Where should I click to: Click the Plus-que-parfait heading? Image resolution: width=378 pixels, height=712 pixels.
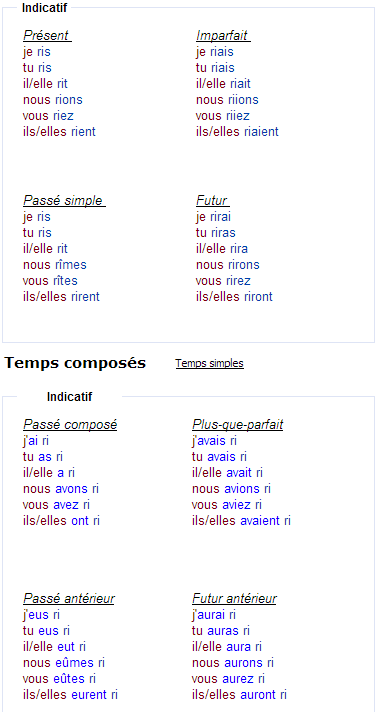238,425
